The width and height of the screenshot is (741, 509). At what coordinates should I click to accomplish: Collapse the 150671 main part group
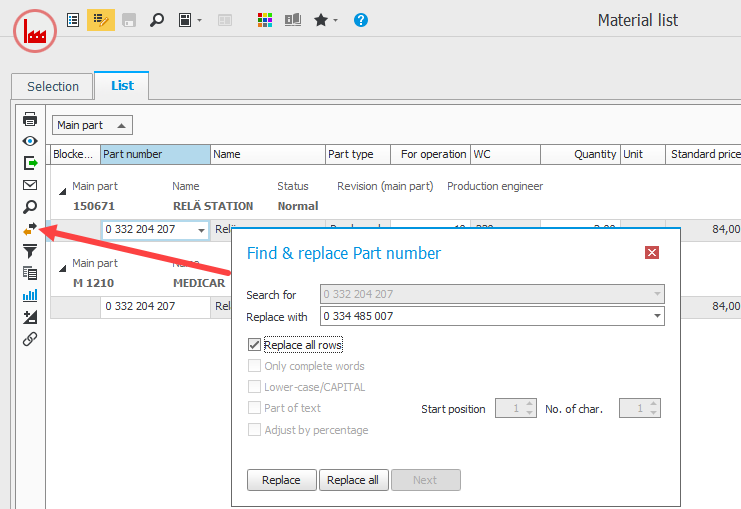click(x=63, y=187)
